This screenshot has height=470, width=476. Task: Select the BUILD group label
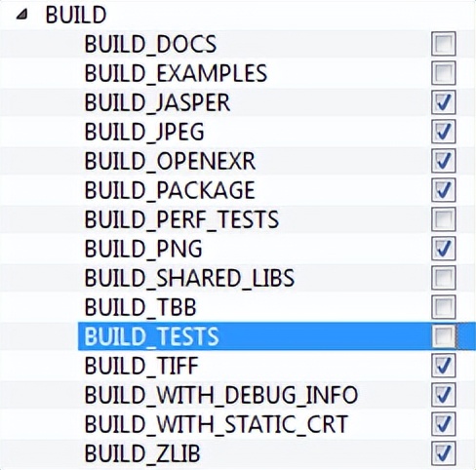coord(76,15)
